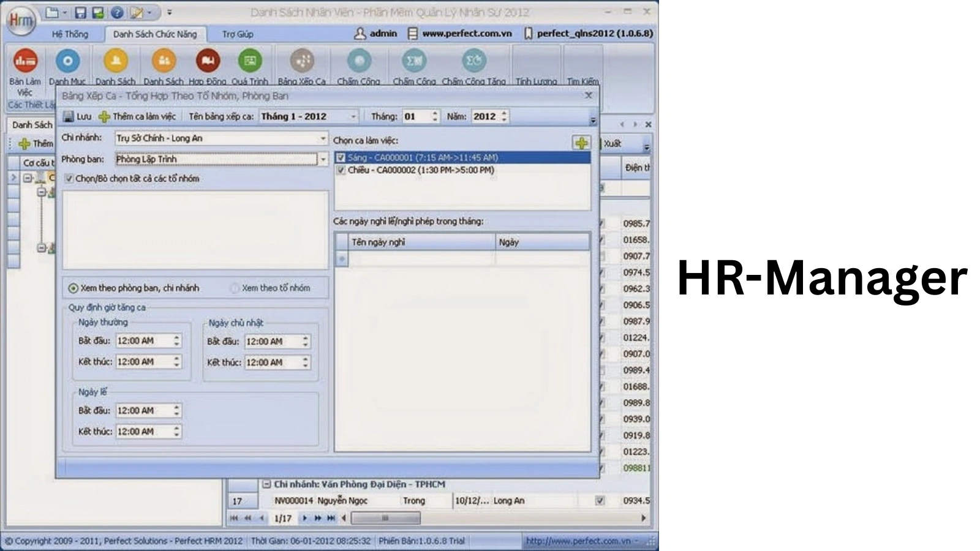Open the Tên bảng xếp ca dropdown
The image size is (980, 551).
pyautogui.click(x=353, y=116)
